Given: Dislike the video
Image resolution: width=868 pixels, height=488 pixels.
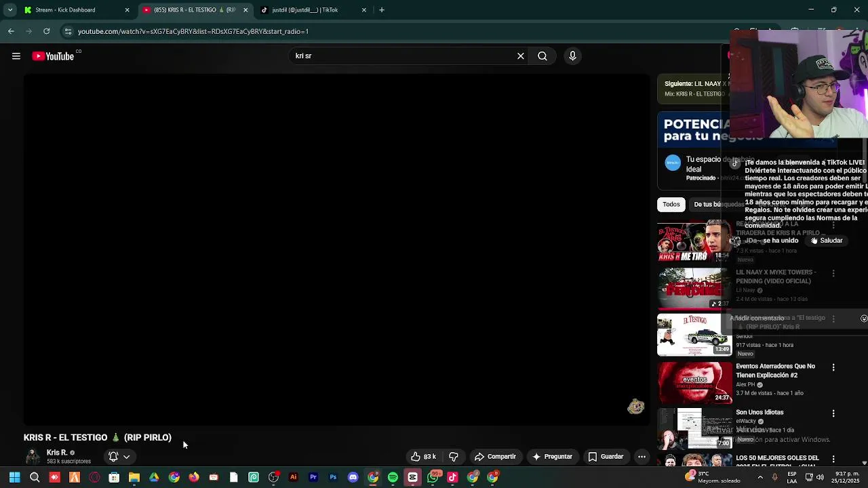Looking at the screenshot, I should click(454, 457).
